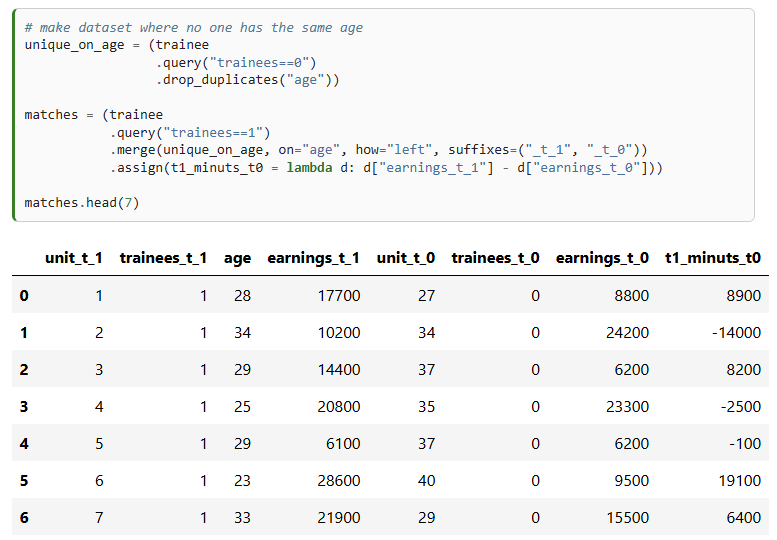
Task: Click earnings value 28600 in row 5
Action: point(339,481)
